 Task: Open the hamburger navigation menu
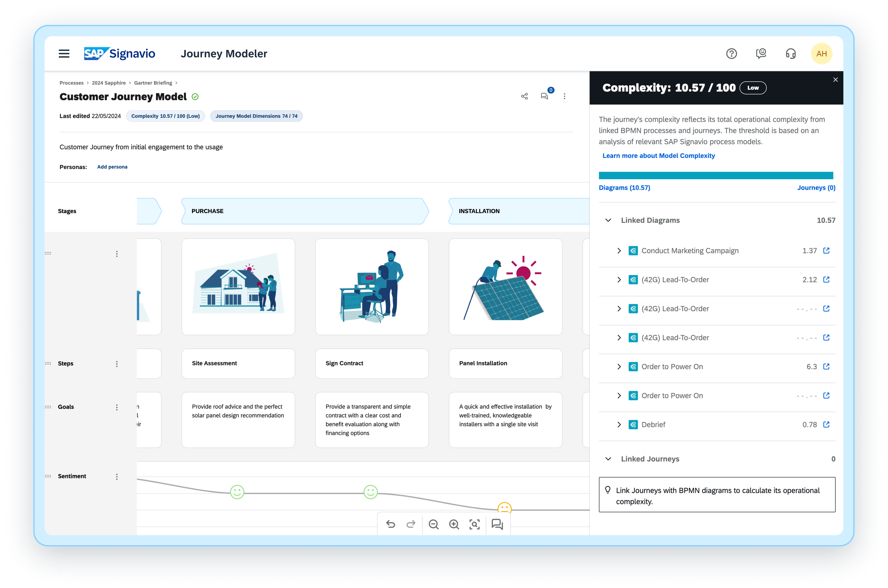pyautogui.click(x=64, y=54)
